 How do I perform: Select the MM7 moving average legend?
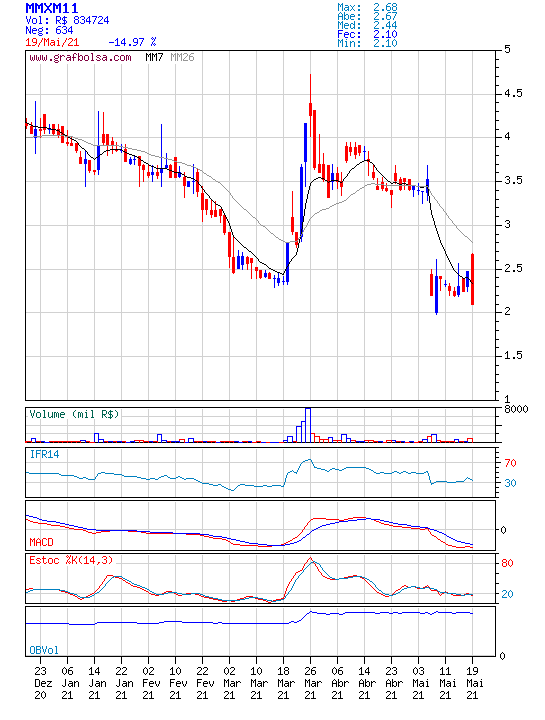point(154,57)
